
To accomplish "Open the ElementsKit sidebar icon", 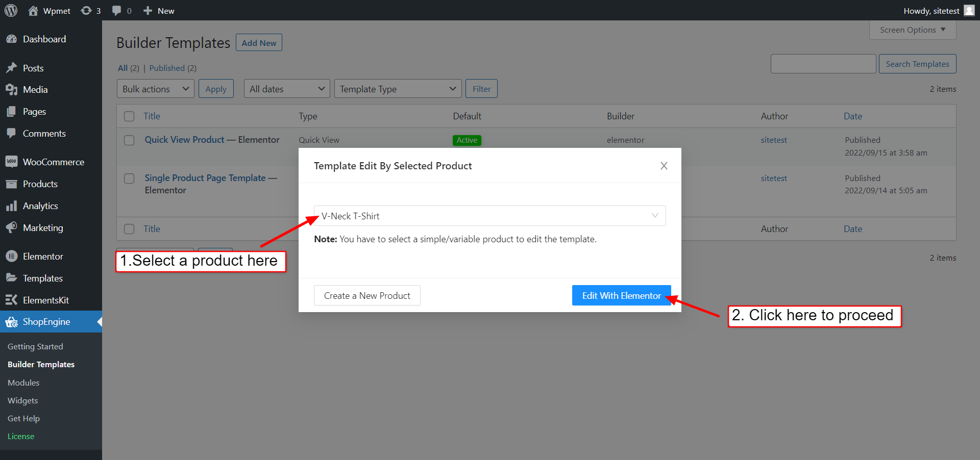I will click(12, 300).
